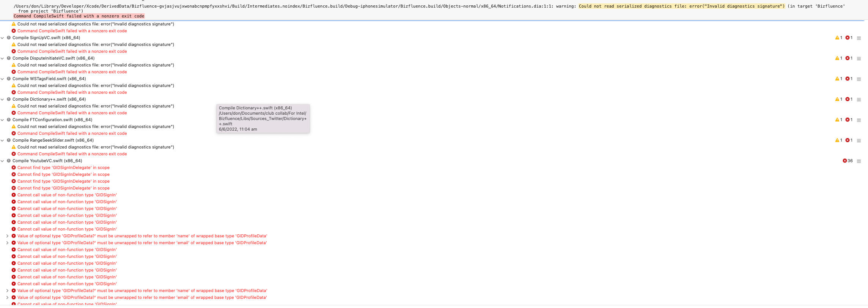Expand the first 'email' GIDProfileData optional error
Viewport: 868px width, 308px height.
7,243
